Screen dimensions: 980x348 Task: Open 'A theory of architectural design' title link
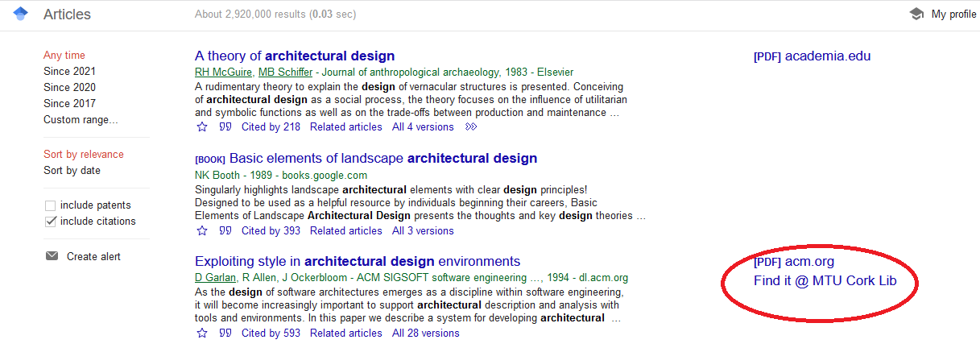point(295,56)
